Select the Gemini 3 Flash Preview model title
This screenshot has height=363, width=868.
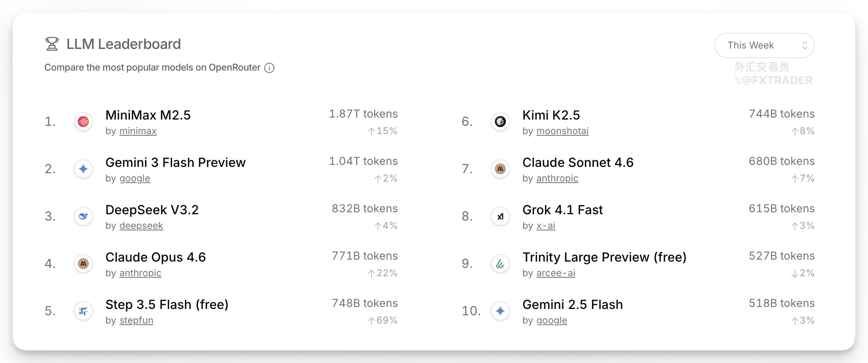click(x=175, y=163)
